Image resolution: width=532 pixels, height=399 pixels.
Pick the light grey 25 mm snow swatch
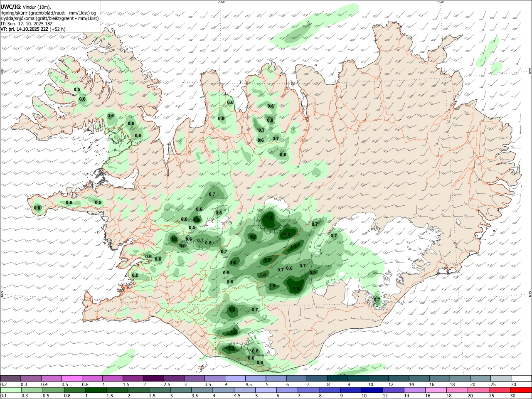pos(501,379)
